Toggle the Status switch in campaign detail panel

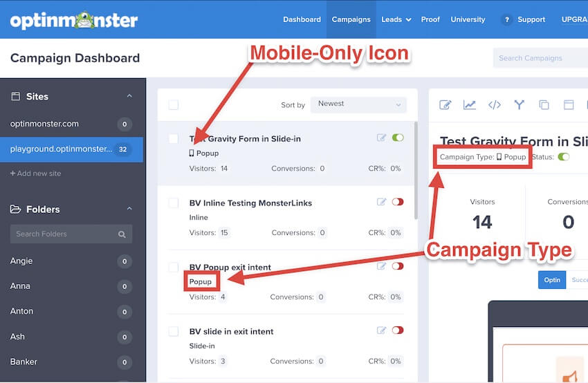(x=564, y=157)
